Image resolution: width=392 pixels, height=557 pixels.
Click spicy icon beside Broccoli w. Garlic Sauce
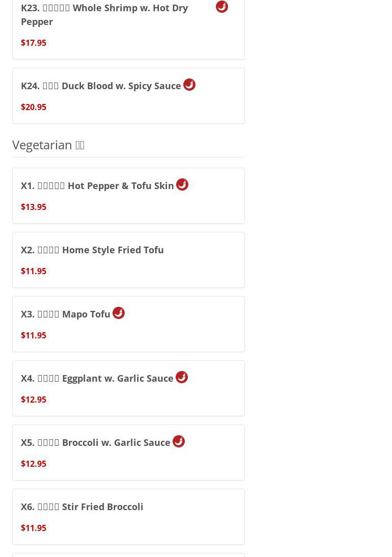[x=179, y=441]
